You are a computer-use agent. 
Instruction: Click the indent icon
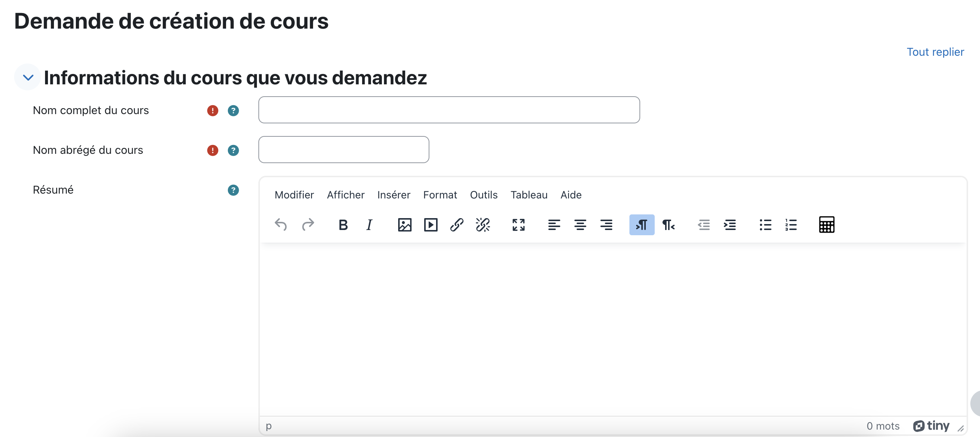[730, 225]
